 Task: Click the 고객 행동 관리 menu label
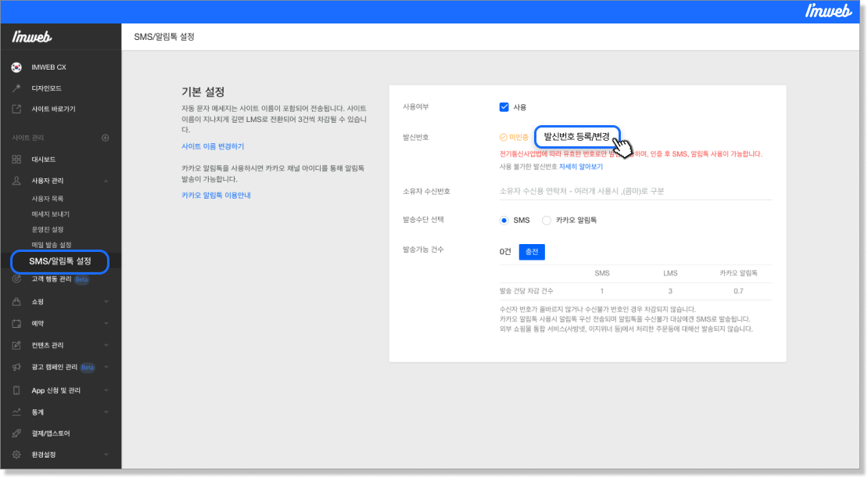tap(52, 279)
